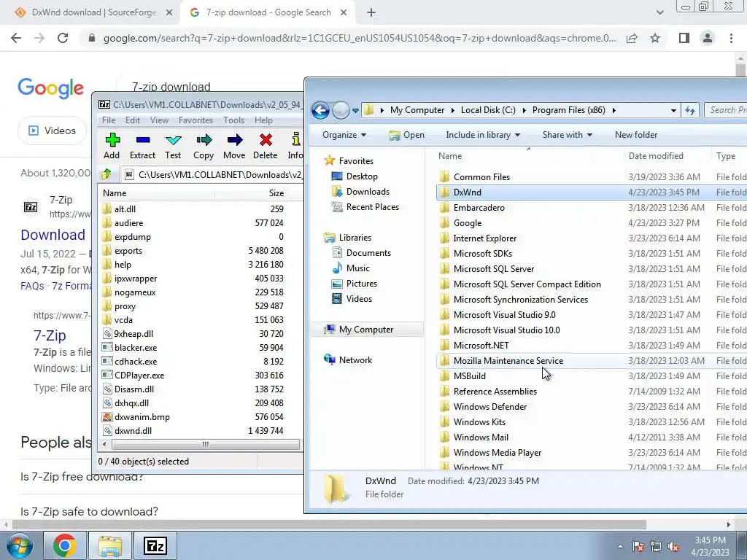Open Chrome three-dot menu
This screenshot has height=560, width=747.
tap(731, 38)
